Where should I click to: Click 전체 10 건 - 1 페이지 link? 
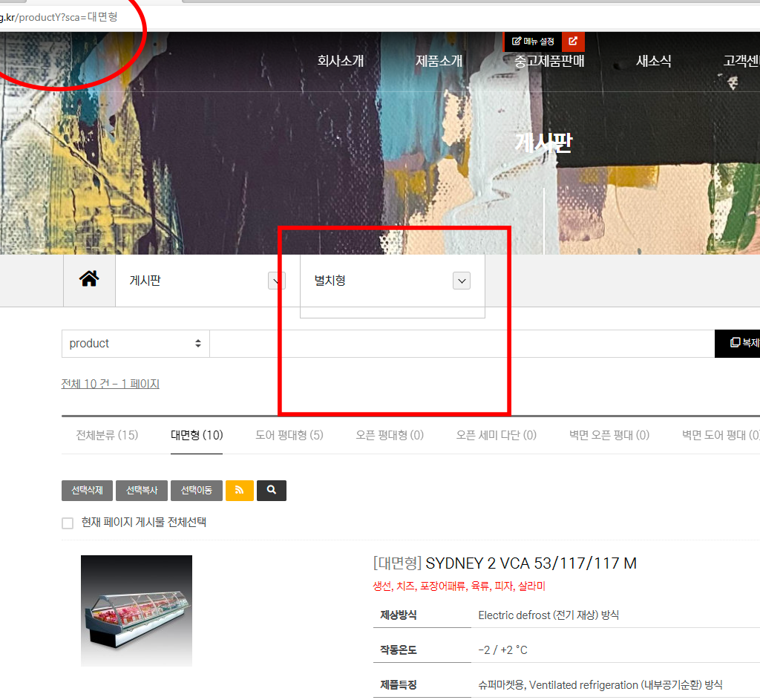click(x=110, y=384)
